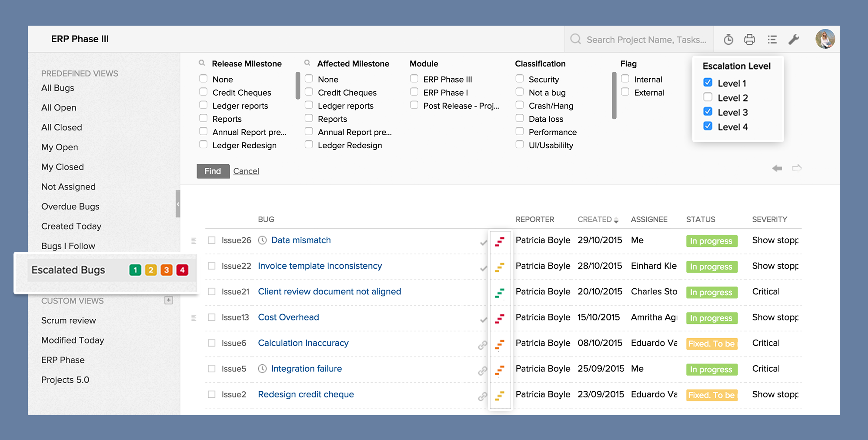Tick the Security classification checkbox
Screen dimensions: 868x440
click(520, 79)
